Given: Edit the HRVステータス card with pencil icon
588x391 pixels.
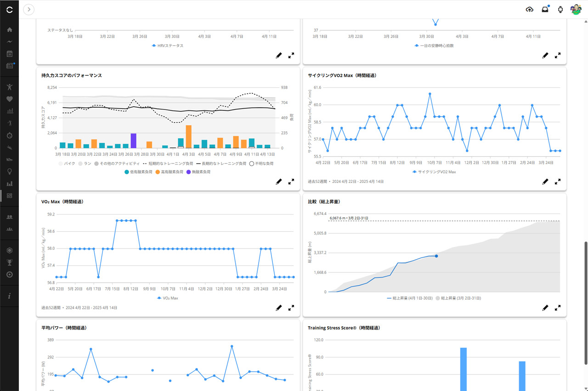Looking at the screenshot, I should [x=279, y=55].
